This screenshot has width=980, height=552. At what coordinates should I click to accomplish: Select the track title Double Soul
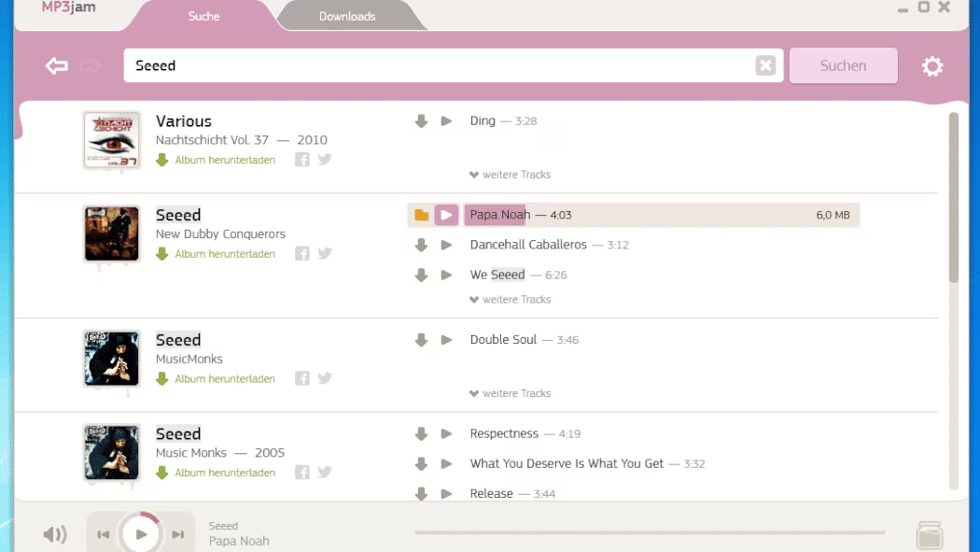coord(503,339)
